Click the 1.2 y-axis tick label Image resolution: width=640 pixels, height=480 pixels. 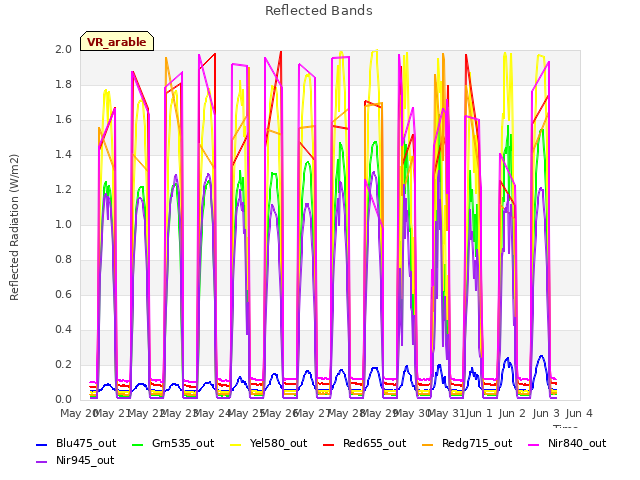tap(64, 189)
